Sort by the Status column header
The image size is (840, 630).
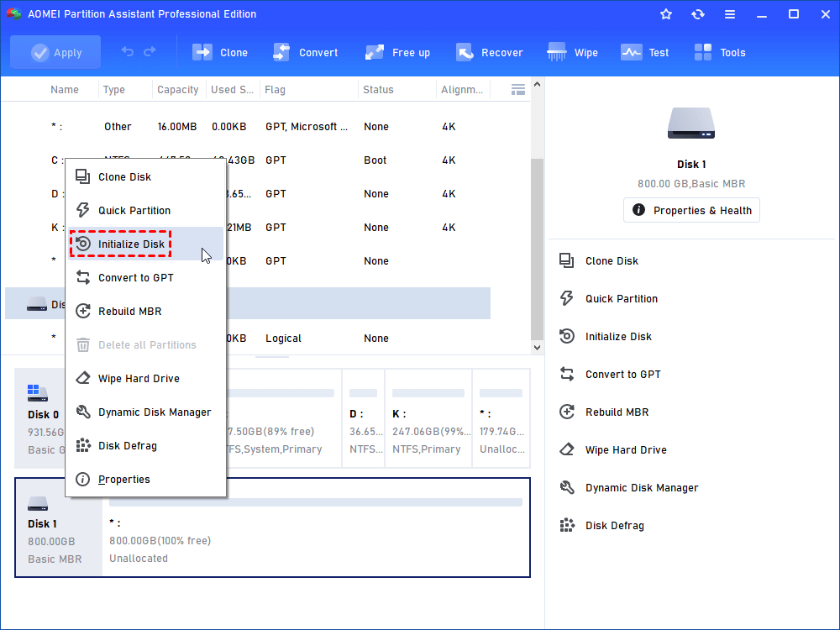pos(378,90)
